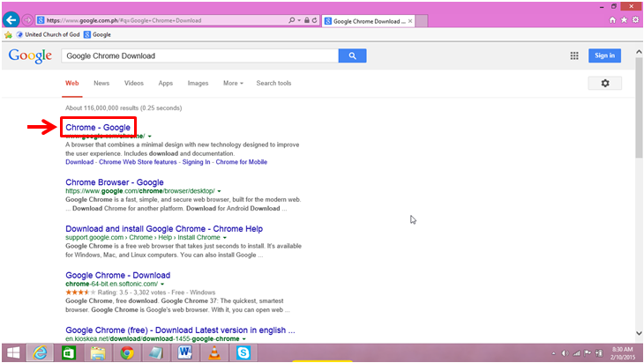Click the scrollbar down arrow
This screenshot has height=363, width=644.
[x=639, y=333]
